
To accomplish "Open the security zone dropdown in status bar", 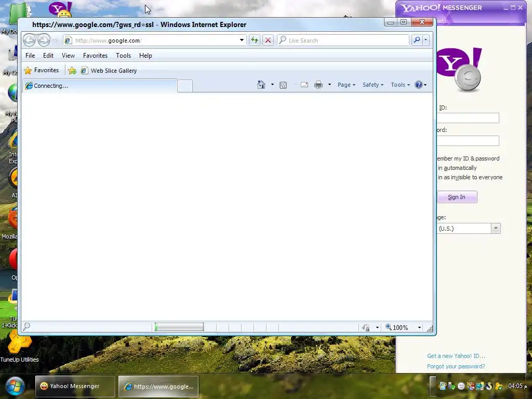I will point(377,328).
